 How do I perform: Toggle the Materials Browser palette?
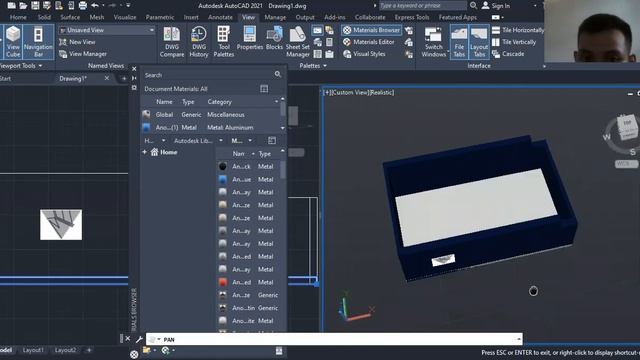371,30
